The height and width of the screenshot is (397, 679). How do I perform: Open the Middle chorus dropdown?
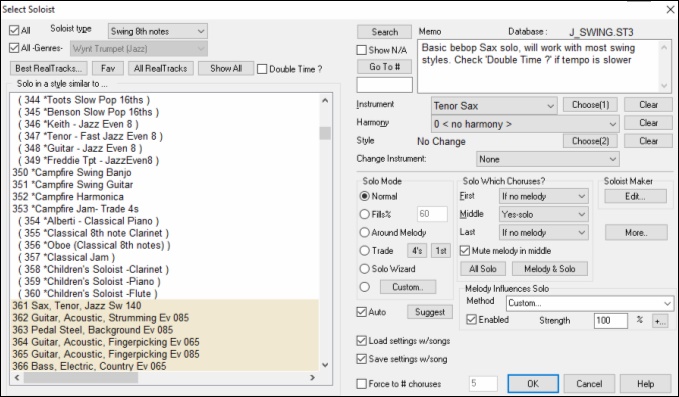click(x=544, y=214)
